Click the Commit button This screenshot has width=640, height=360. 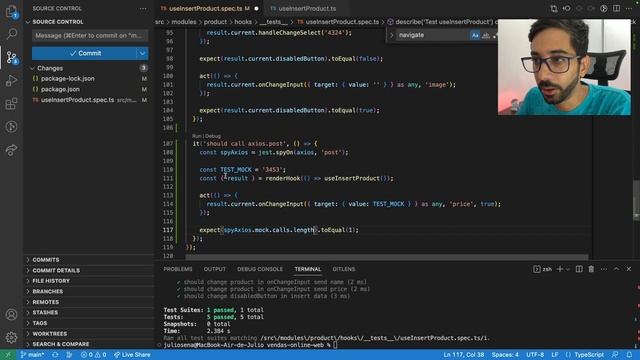point(84,53)
